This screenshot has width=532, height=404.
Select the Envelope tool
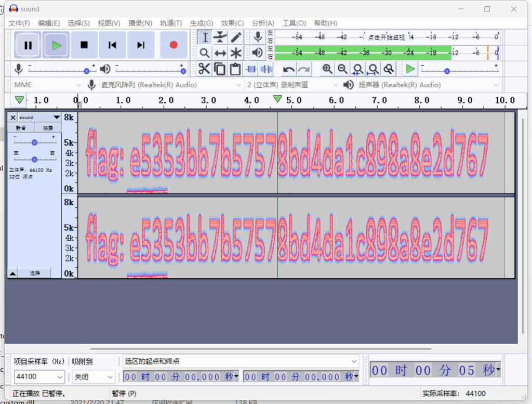click(x=220, y=37)
